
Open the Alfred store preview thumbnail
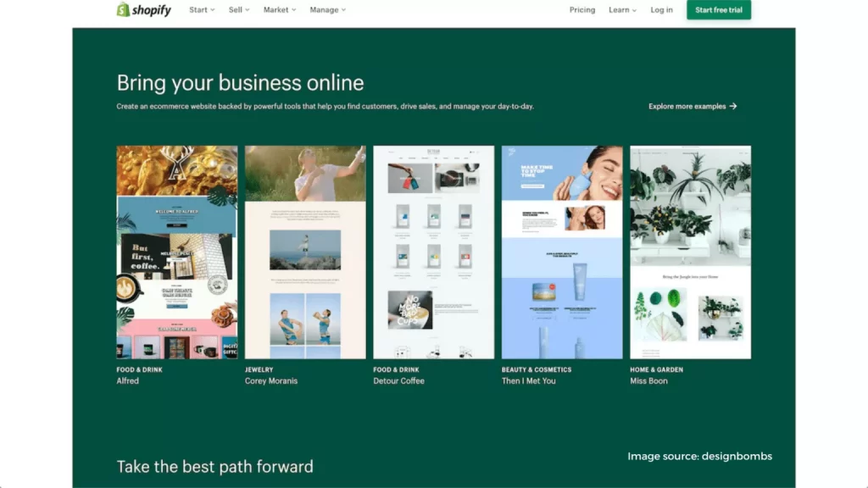(177, 252)
